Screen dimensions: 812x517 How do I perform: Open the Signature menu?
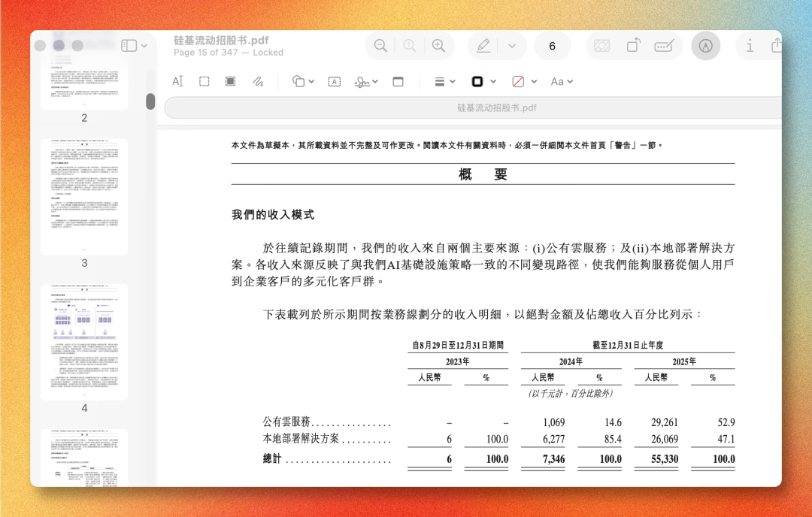coord(366,82)
